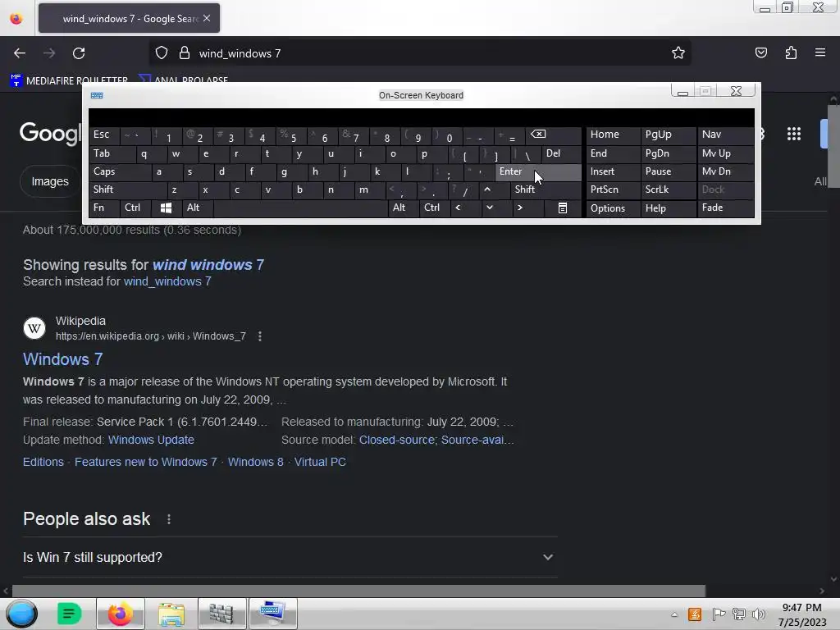
Task: Open the green notes app on taskbar
Action: coord(69,614)
